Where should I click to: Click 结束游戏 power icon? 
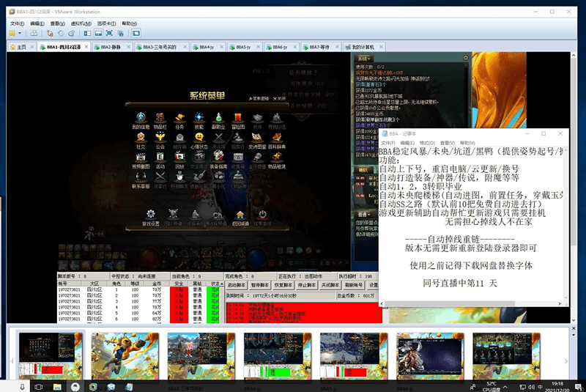[263, 218]
